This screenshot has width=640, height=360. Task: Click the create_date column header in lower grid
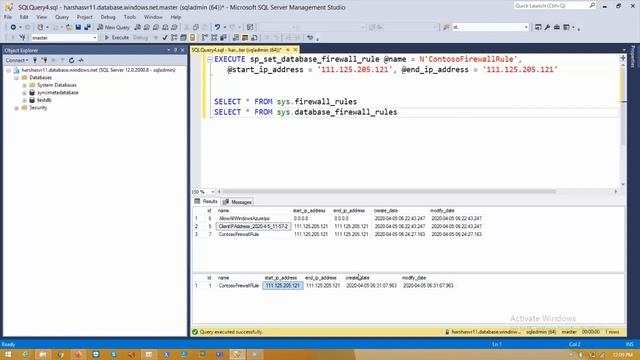pyautogui.click(x=358, y=278)
